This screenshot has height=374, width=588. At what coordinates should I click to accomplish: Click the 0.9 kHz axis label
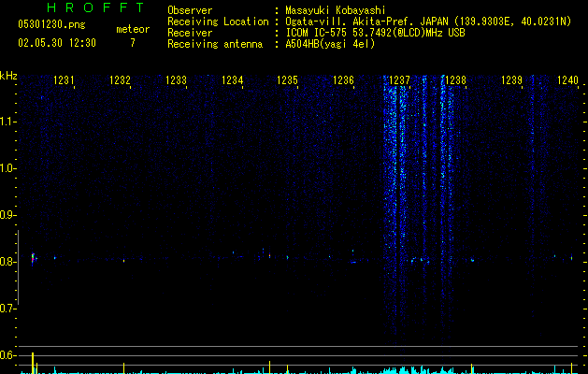[x=7, y=215]
